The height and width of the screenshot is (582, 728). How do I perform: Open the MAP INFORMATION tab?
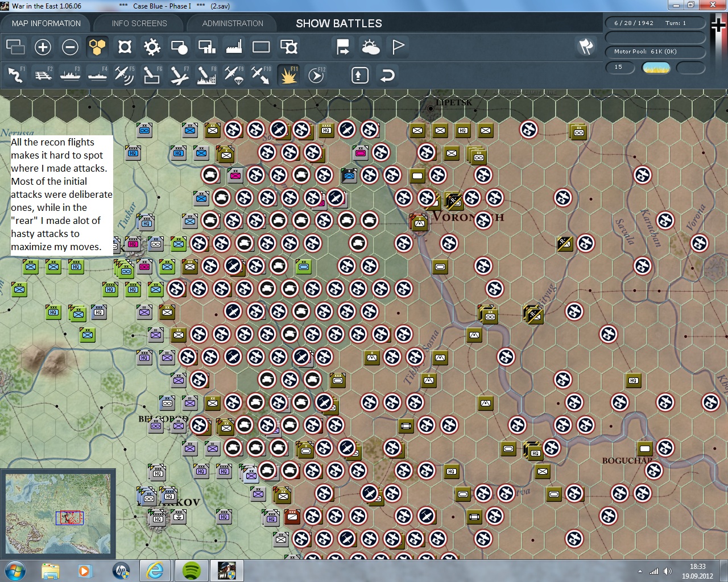46,23
